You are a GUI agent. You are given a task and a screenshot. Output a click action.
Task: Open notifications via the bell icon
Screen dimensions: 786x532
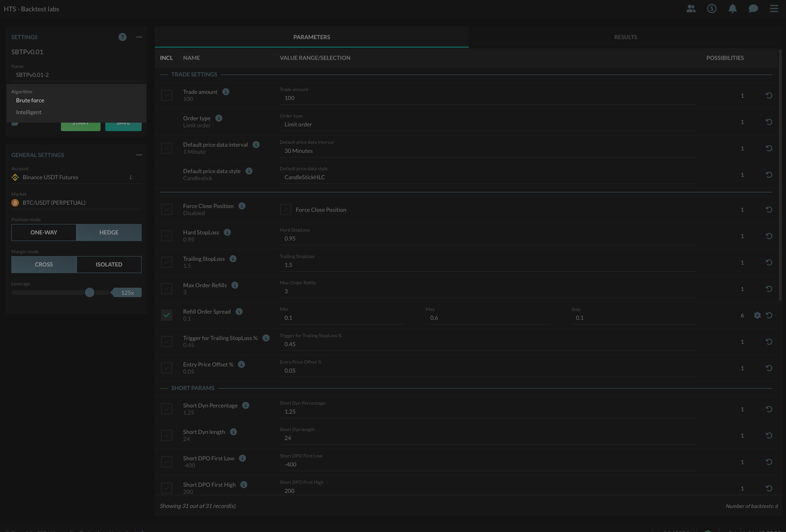coord(733,8)
